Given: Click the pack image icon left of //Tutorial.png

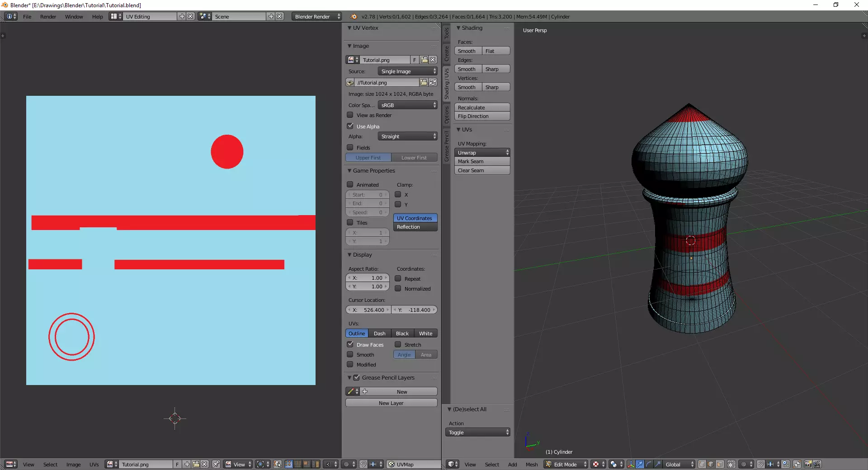Looking at the screenshot, I should click(x=350, y=83).
